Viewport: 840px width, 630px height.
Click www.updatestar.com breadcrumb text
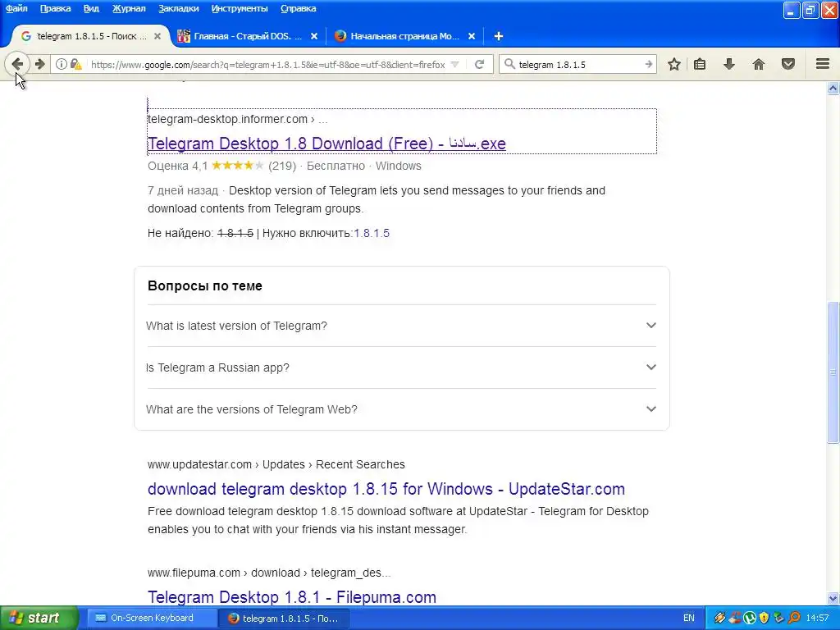[x=200, y=464]
